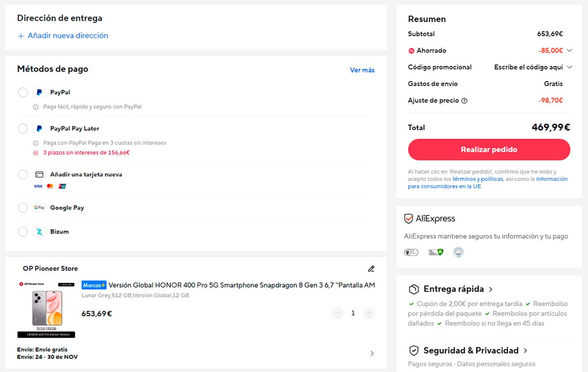The image size is (588, 372).
Task: Click the PayPal logo icon
Action: pyautogui.click(x=39, y=92)
